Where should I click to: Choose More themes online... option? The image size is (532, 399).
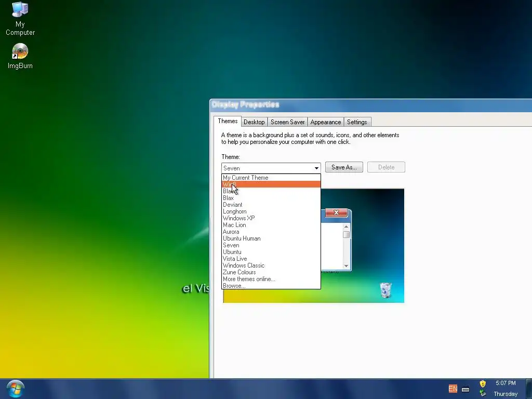point(271,279)
